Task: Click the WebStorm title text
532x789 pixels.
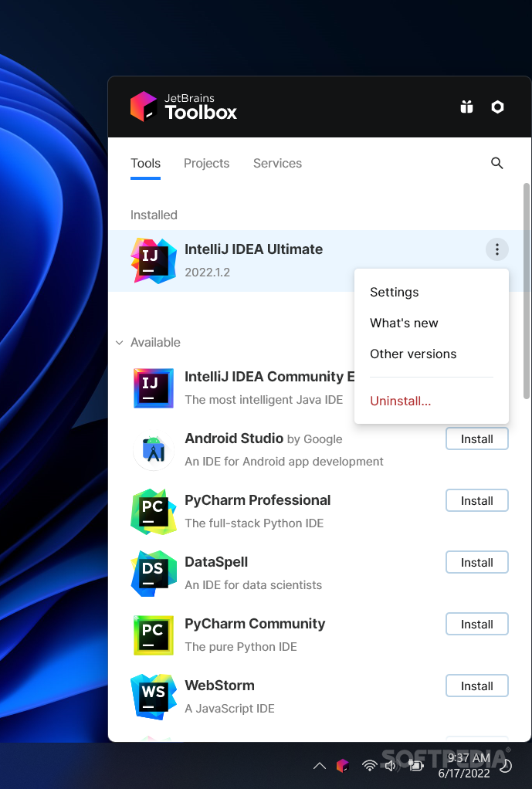Action: (x=219, y=686)
